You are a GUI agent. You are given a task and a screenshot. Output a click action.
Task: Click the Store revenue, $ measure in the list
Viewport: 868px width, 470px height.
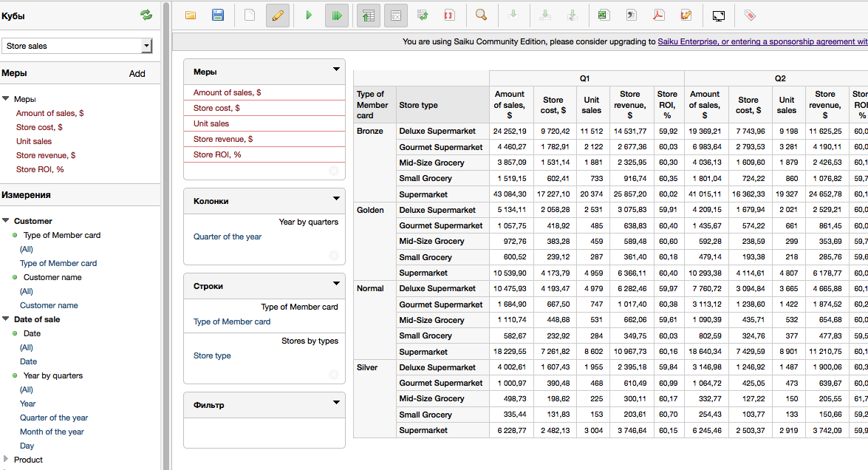click(x=46, y=156)
